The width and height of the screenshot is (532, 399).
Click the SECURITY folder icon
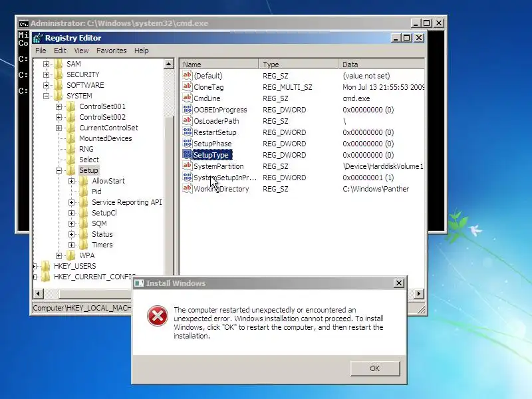[x=59, y=74]
